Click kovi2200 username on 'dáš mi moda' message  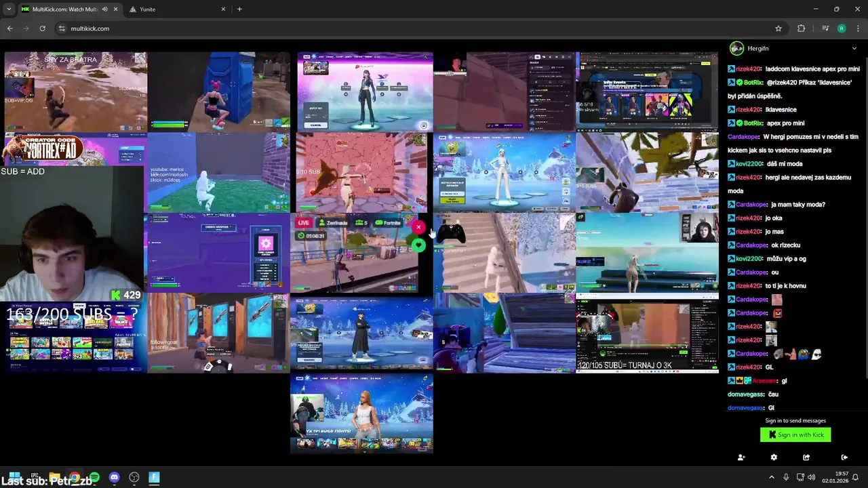pos(749,164)
